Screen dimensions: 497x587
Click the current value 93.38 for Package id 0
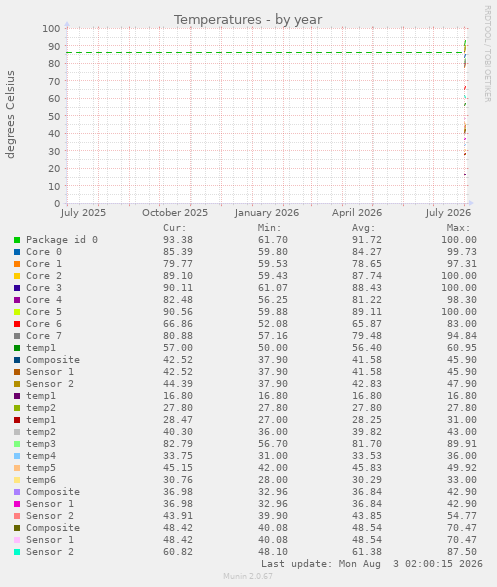point(178,240)
